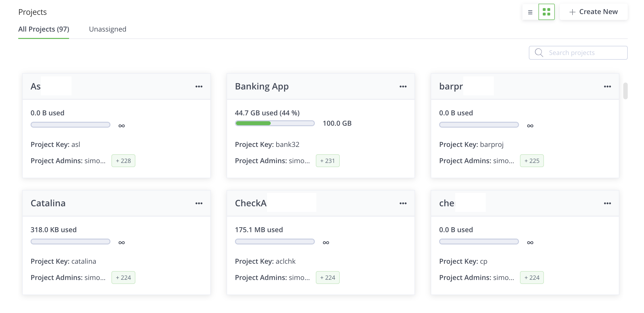Switch to the Unassigned tab
This screenshot has width=644, height=313.
click(107, 29)
